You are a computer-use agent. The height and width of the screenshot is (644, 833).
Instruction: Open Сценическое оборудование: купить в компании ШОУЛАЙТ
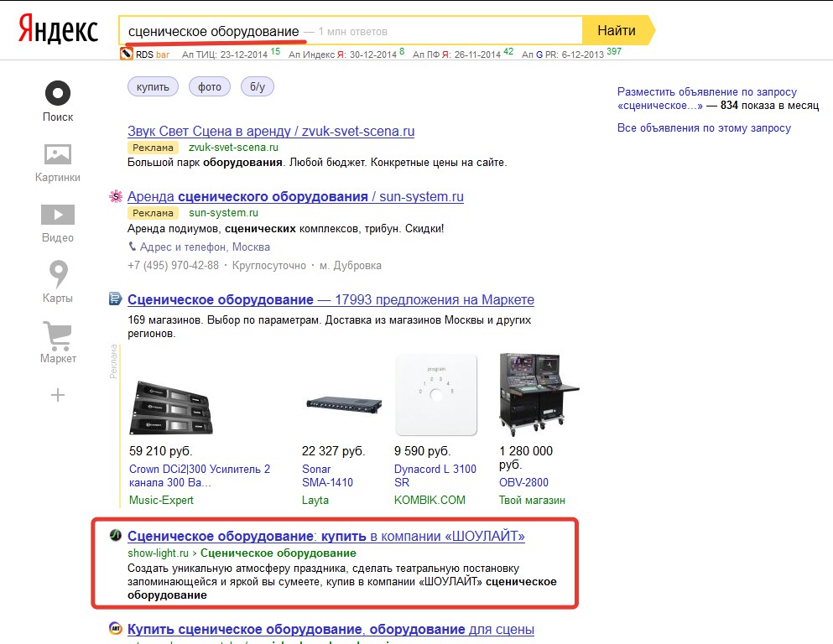point(326,536)
